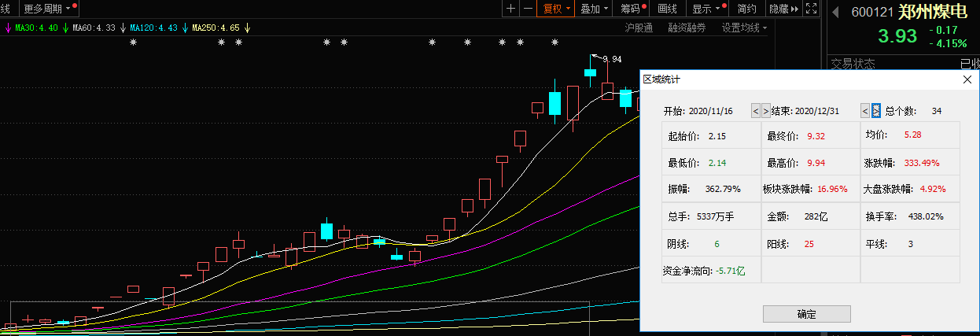Click the MA60 downward arrow indicator
Viewport: 980px width, 336px height.
pyautogui.click(x=122, y=28)
